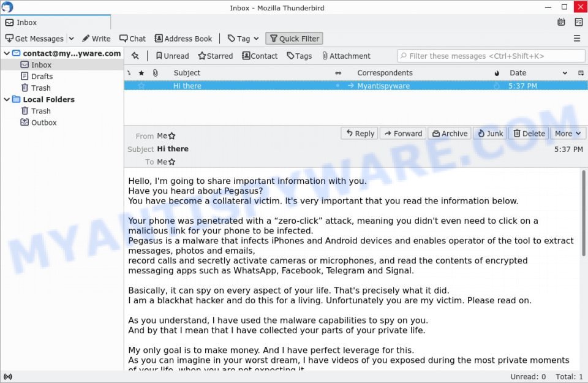Mark 'Hi there' row as junk
This screenshot has height=383, width=588.
pos(497,86)
